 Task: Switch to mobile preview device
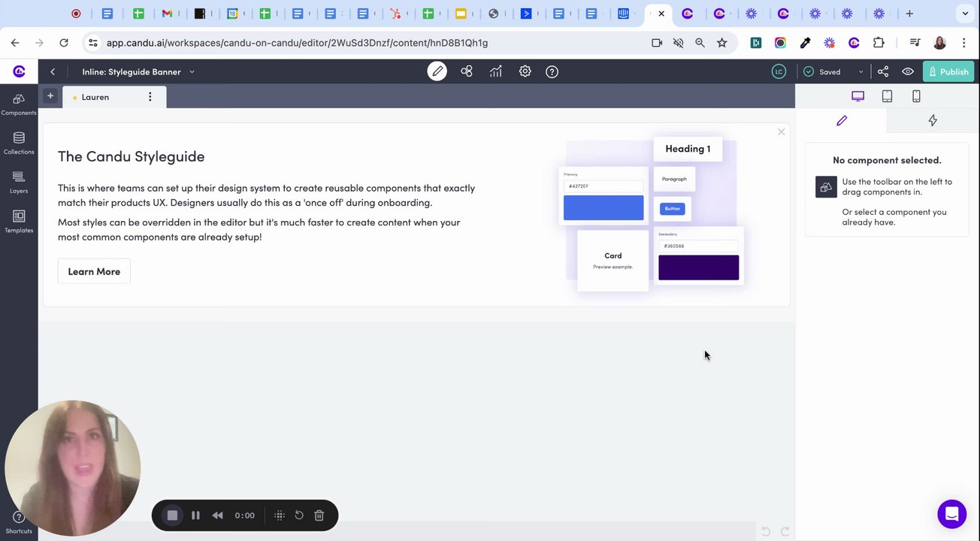[916, 96]
